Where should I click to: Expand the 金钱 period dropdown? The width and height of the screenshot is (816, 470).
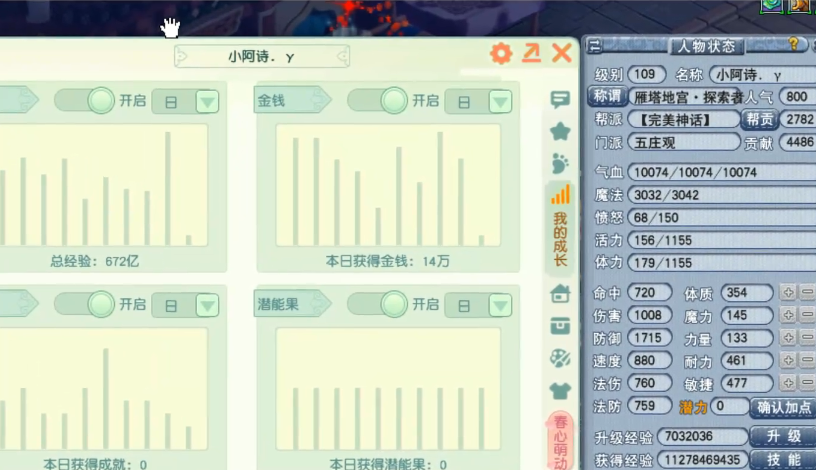point(499,102)
